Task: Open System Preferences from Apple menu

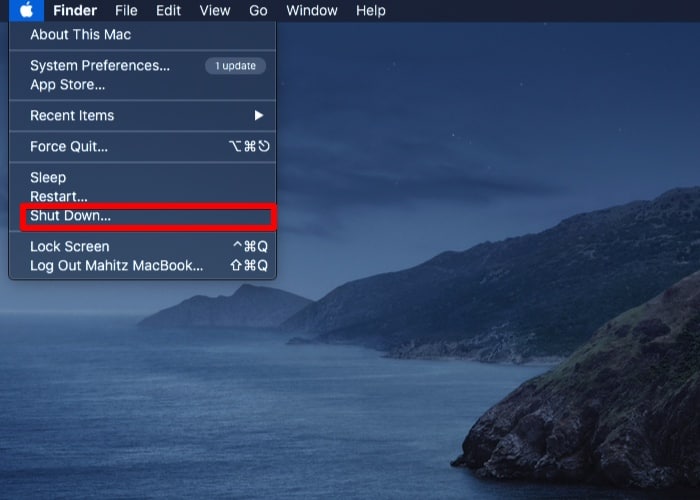Action: [x=100, y=66]
